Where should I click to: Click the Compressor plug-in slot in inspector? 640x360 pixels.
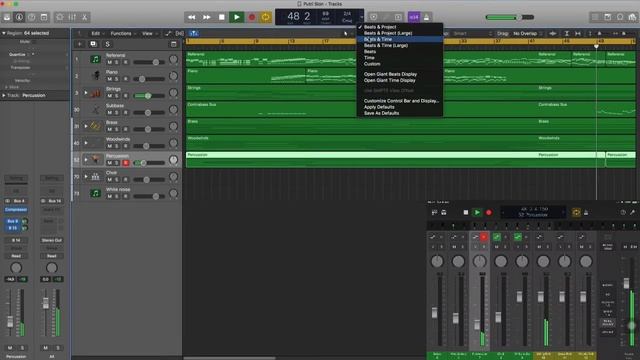click(x=16, y=209)
